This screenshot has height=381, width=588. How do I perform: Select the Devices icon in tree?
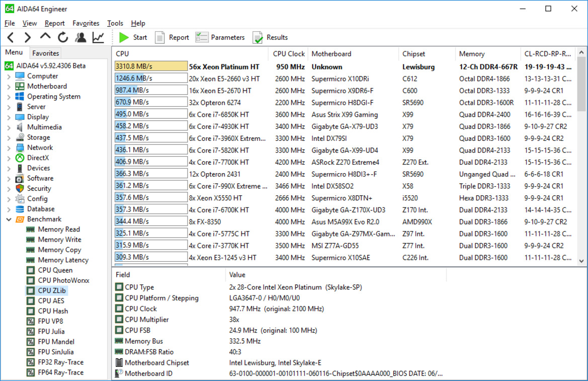click(20, 168)
